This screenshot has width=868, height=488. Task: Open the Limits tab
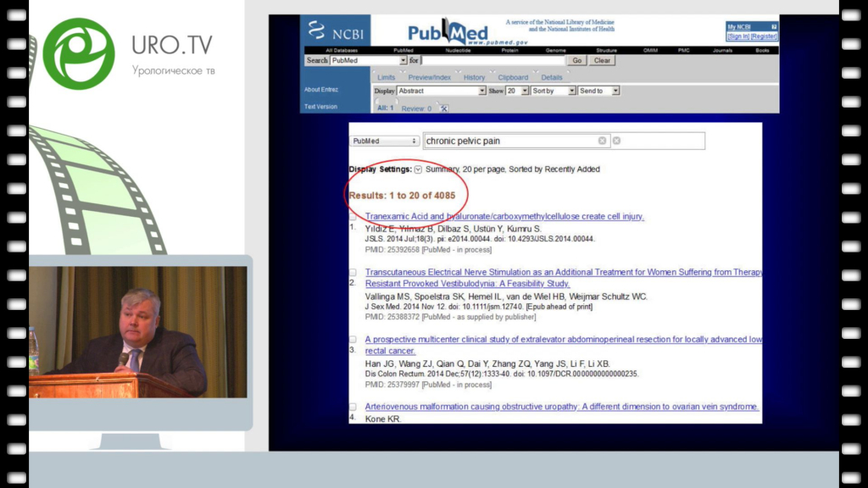click(386, 77)
